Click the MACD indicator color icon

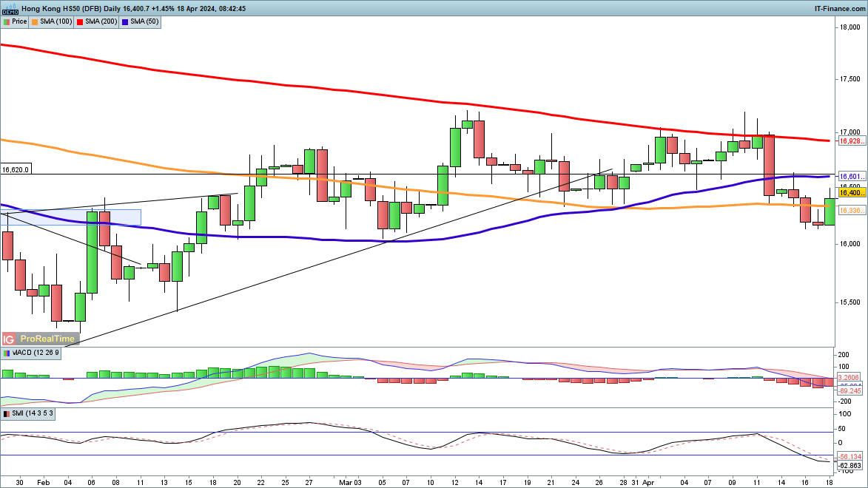click(6, 353)
